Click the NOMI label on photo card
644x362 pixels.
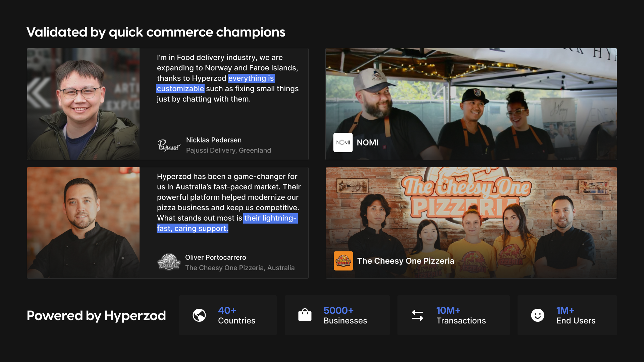point(368,142)
